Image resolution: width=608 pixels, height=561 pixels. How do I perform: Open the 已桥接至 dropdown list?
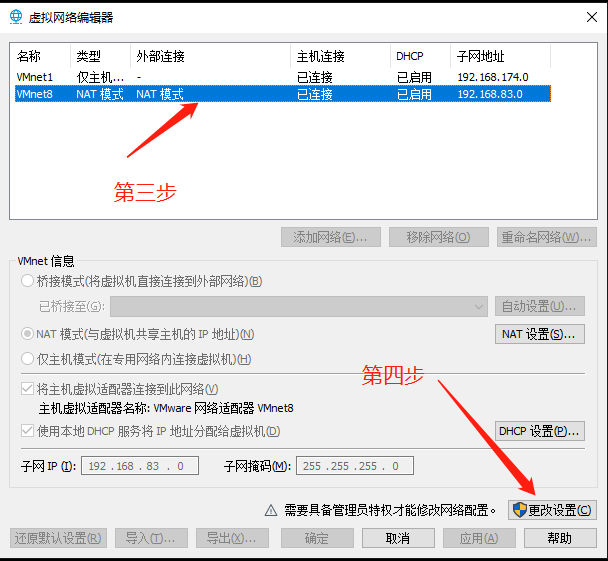[x=299, y=306]
